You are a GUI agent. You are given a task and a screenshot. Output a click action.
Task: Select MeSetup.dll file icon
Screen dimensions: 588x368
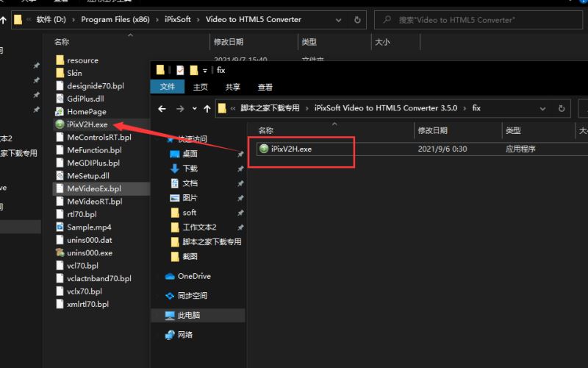point(60,175)
